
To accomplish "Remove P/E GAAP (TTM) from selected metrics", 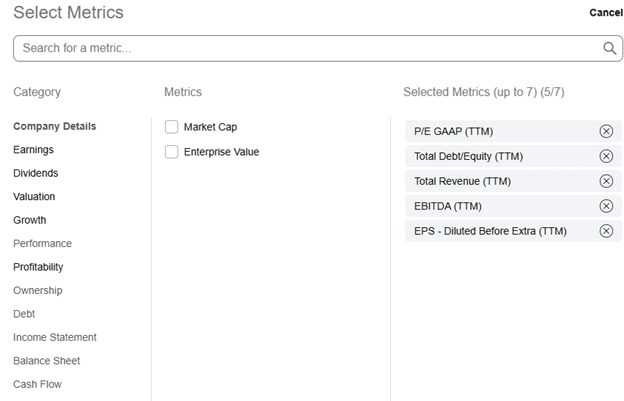I will (x=606, y=131).
